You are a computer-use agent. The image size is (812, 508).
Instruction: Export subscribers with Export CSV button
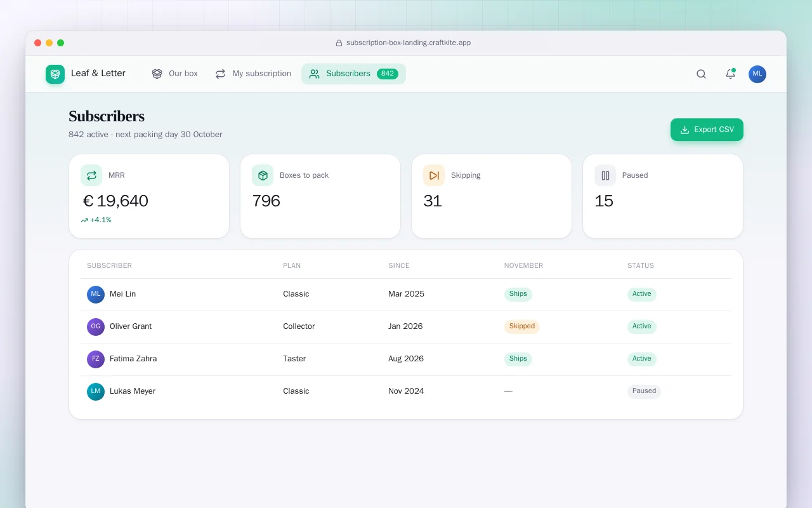[x=707, y=130]
